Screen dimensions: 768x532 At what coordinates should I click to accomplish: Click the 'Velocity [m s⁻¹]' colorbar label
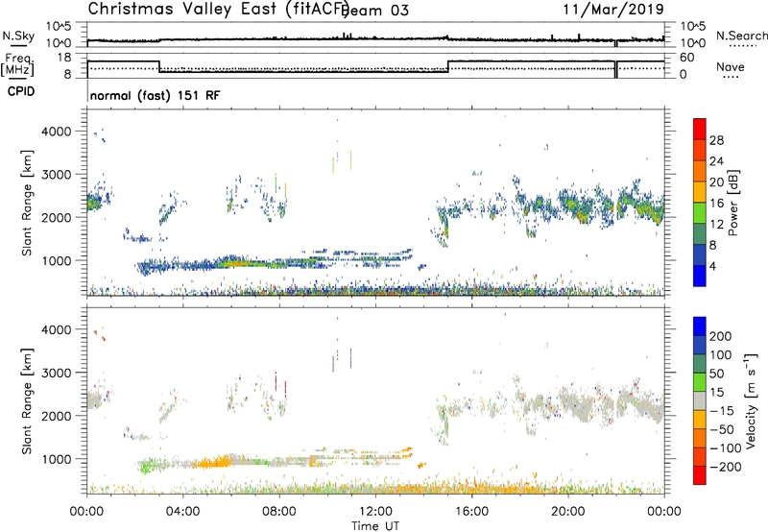click(x=751, y=400)
